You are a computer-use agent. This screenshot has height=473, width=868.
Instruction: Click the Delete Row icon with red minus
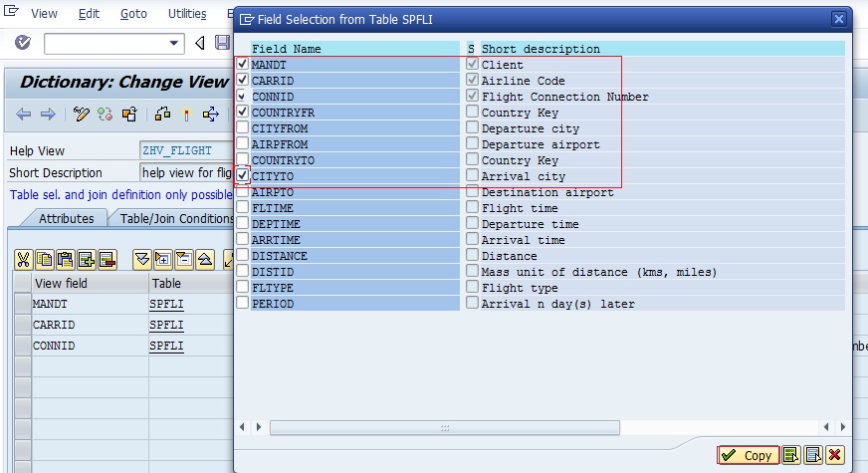[108, 259]
